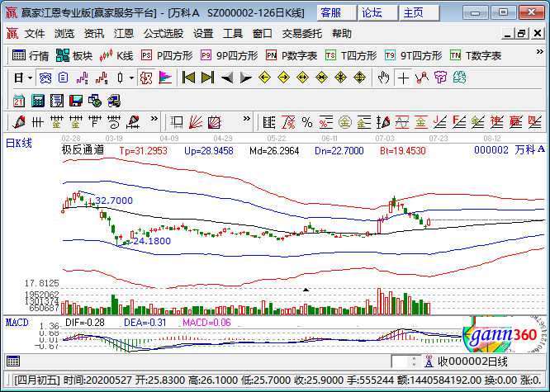Step one bar back with left triangle
Screen dimensions: 550x392
click(227, 78)
